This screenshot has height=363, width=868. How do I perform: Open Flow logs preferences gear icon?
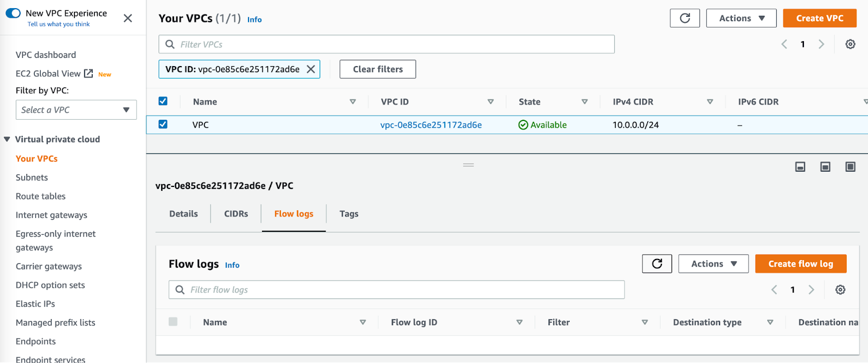(x=840, y=290)
